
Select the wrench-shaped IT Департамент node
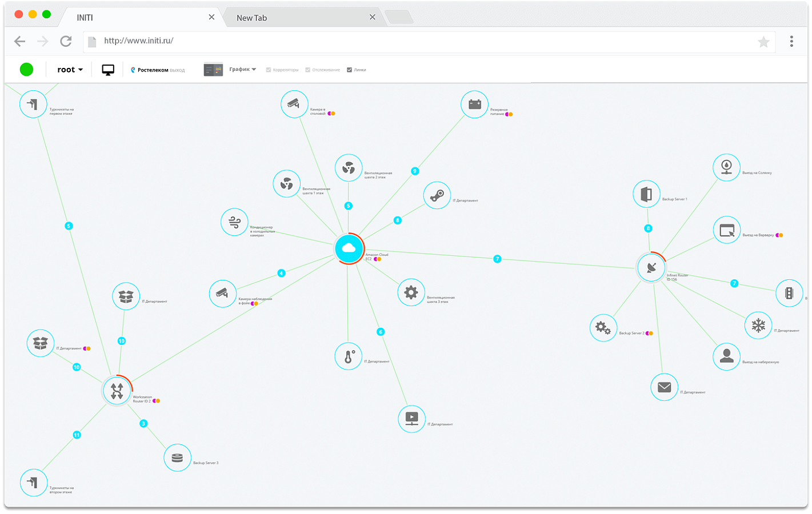point(437,196)
